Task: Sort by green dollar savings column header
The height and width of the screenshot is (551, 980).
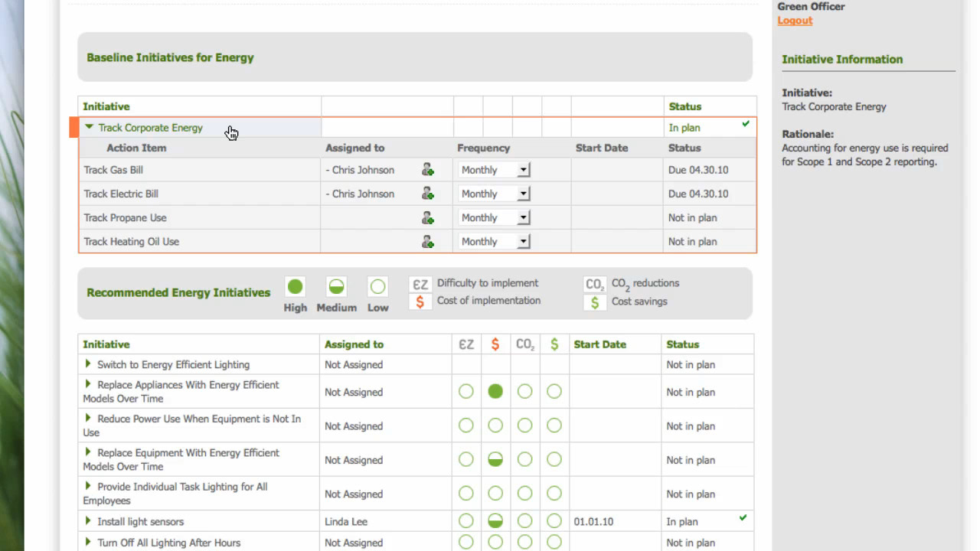Action: point(554,344)
